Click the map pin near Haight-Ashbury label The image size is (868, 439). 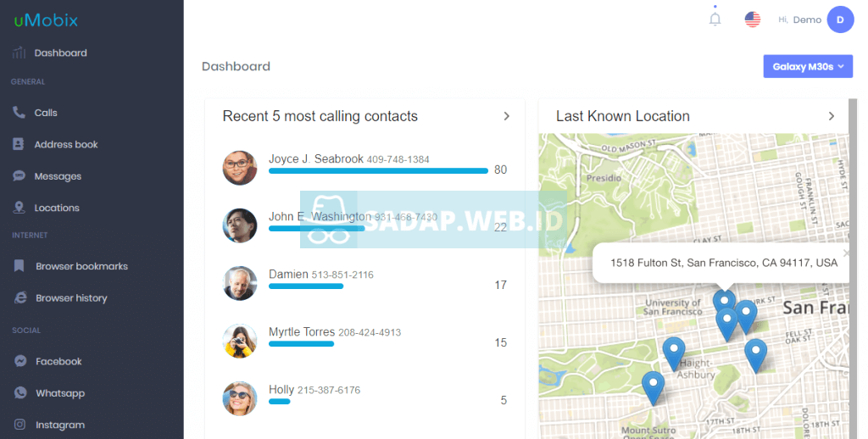point(674,353)
